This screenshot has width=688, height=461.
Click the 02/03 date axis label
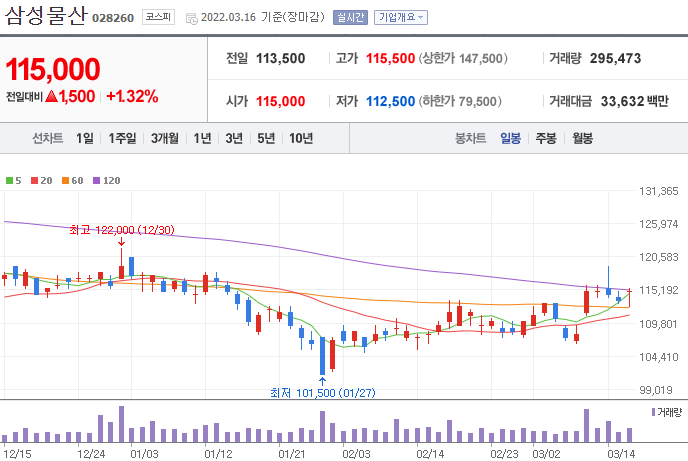(356, 454)
